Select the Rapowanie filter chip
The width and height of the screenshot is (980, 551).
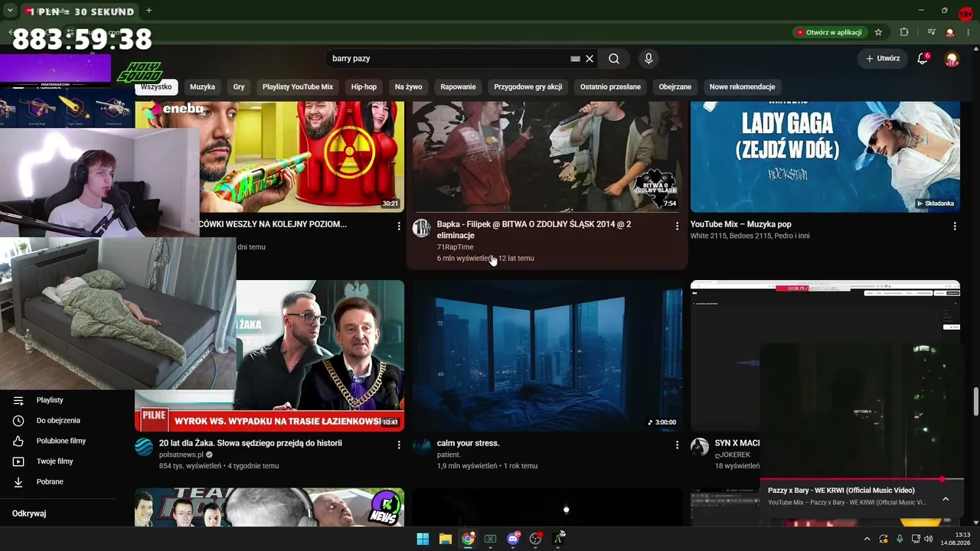pyautogui.click(x=458, y=86)
